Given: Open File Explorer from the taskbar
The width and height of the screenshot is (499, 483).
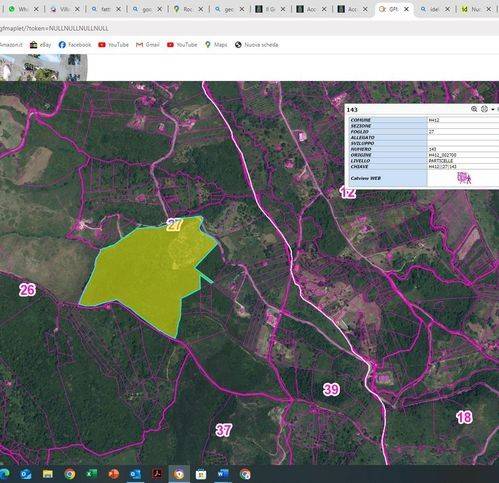Looking at the screenshot, I should pos(47,474).
